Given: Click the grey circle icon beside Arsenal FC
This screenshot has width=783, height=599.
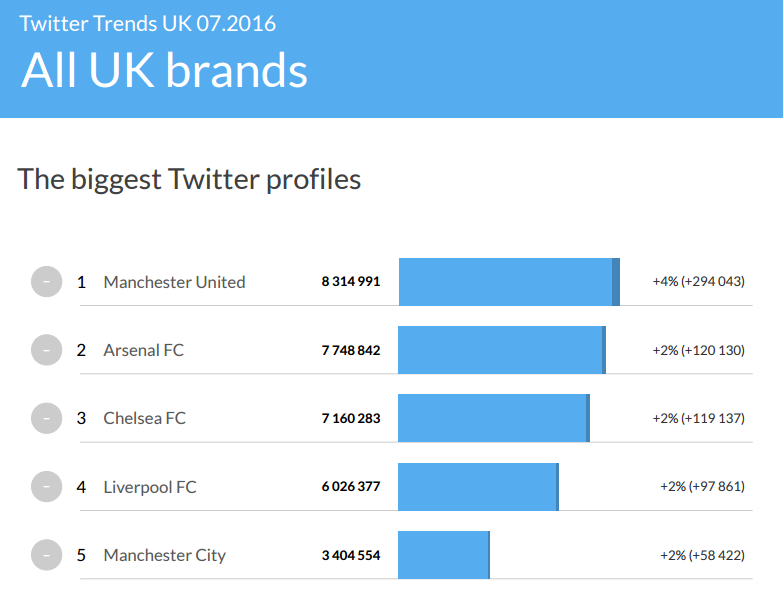Looking at the screenshot, I should click(46, 350).
